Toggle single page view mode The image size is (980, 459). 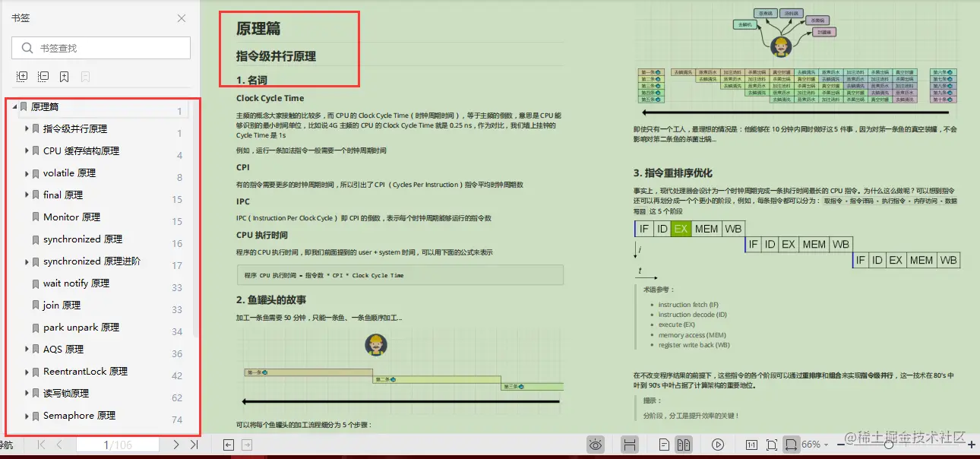[x=664, y=444]
